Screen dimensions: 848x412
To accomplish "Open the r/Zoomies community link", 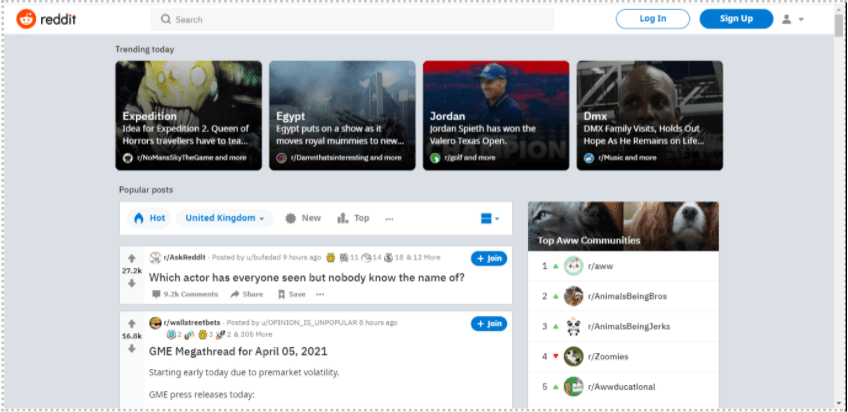I will click(608, 357).
